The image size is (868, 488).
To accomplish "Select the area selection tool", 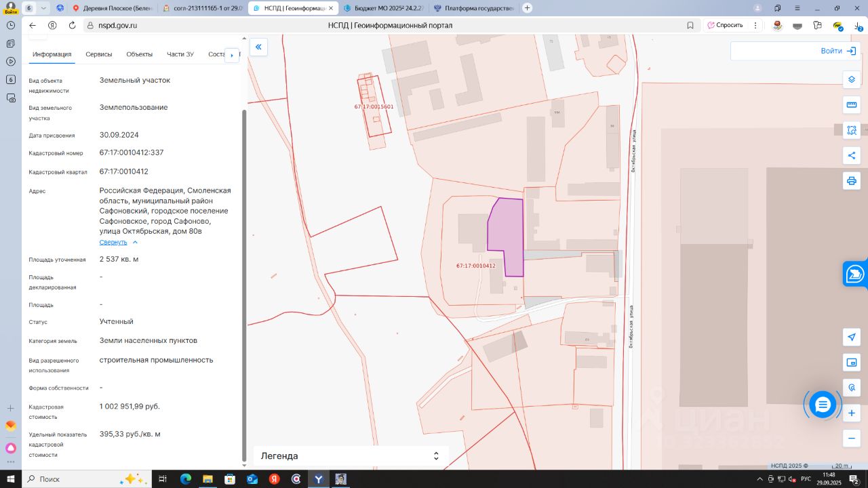I will point(852,130).
